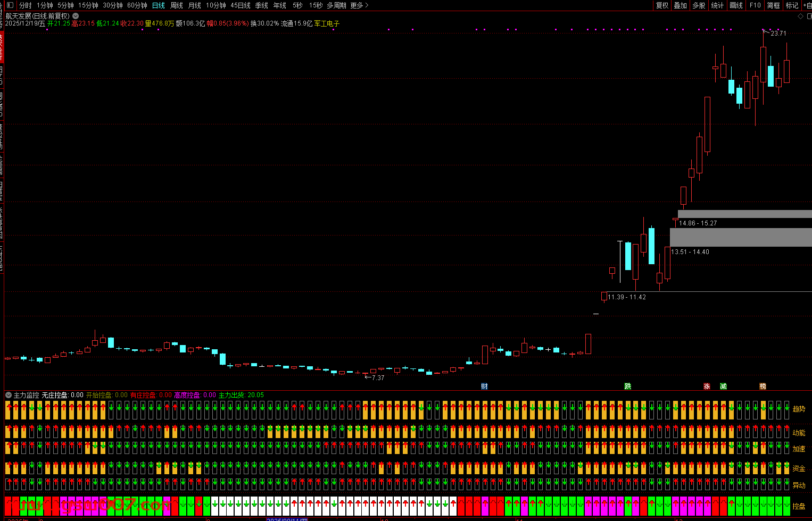Select the 60分钟 period tab

(137, 5)
